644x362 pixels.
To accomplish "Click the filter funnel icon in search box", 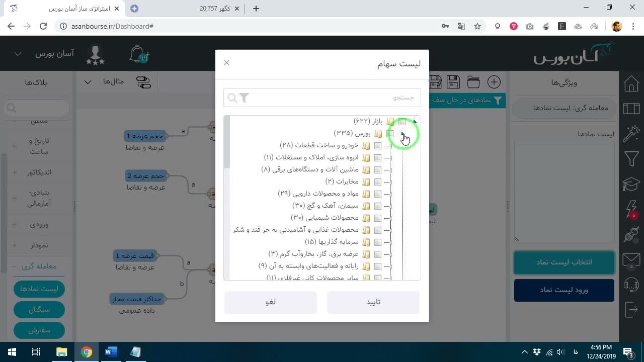I will [x=244, y=98].
